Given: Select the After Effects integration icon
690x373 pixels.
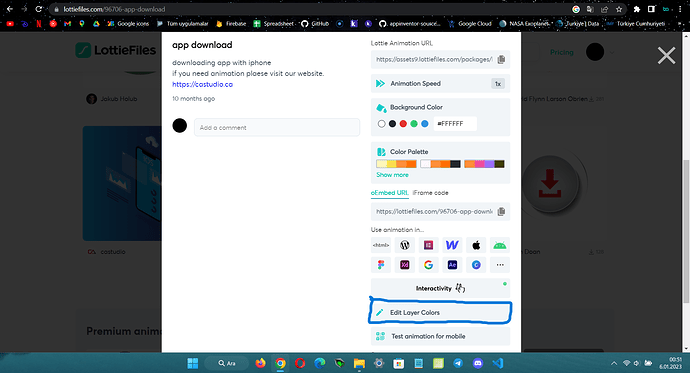Looking at the screenshot, I should coord(452,265).
